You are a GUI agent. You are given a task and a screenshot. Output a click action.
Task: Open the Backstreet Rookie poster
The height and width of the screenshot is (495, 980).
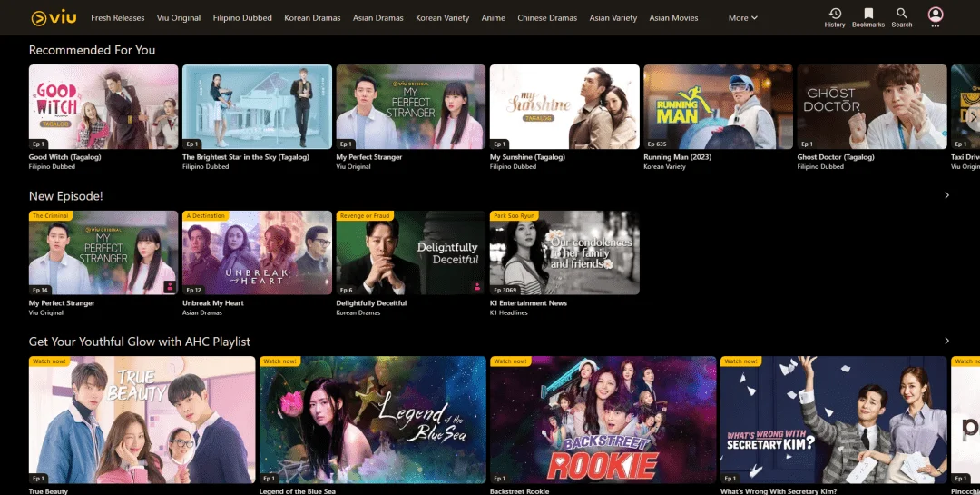tap(603, 420)
